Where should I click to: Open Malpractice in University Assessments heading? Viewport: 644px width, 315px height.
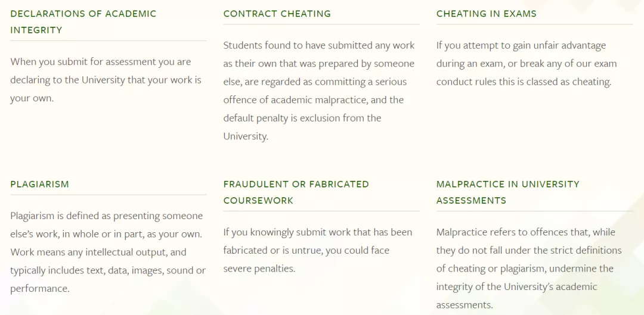tap(507, 192)
